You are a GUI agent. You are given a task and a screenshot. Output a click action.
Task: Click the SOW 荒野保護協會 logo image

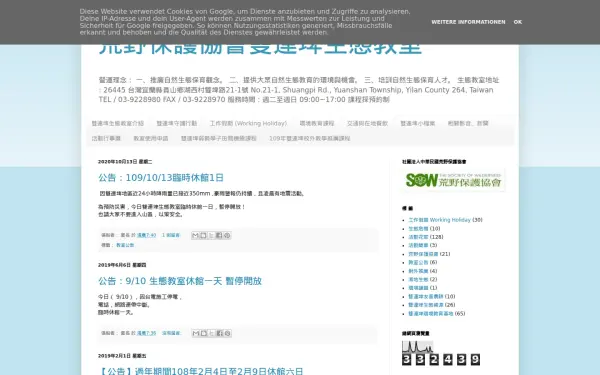pyautogui.click(x=453, y=180)
